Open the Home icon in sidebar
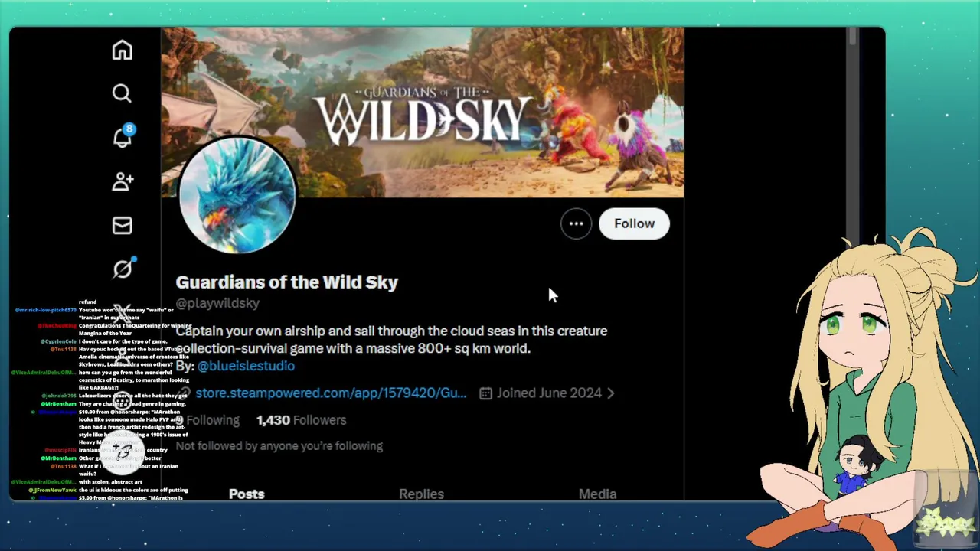 (122, 51)
